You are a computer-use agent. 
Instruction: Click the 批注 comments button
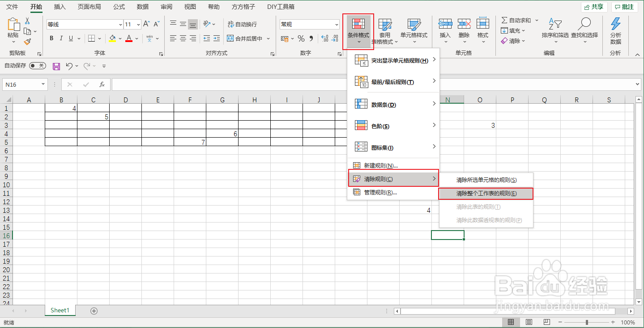[624, 6]
